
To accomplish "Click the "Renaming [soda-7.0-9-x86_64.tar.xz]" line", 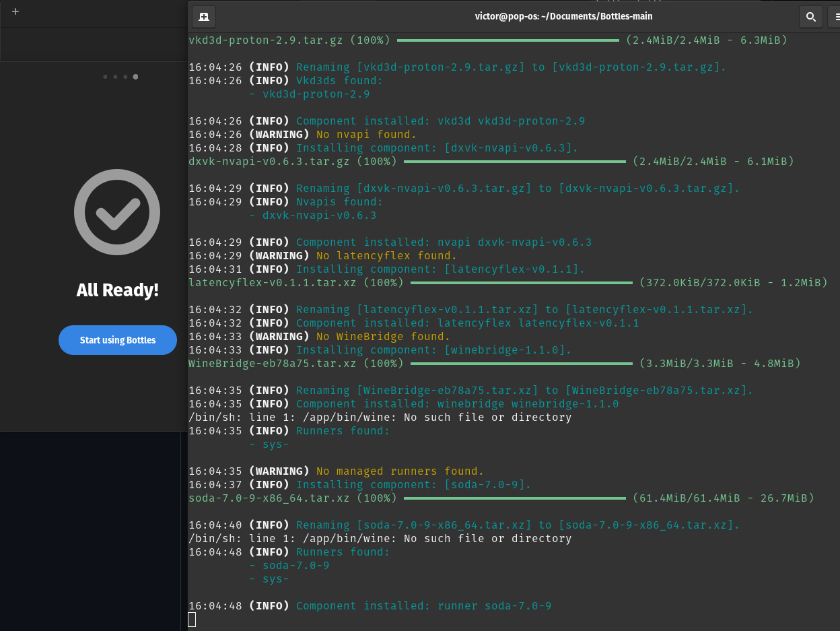I will click(518, 525).
